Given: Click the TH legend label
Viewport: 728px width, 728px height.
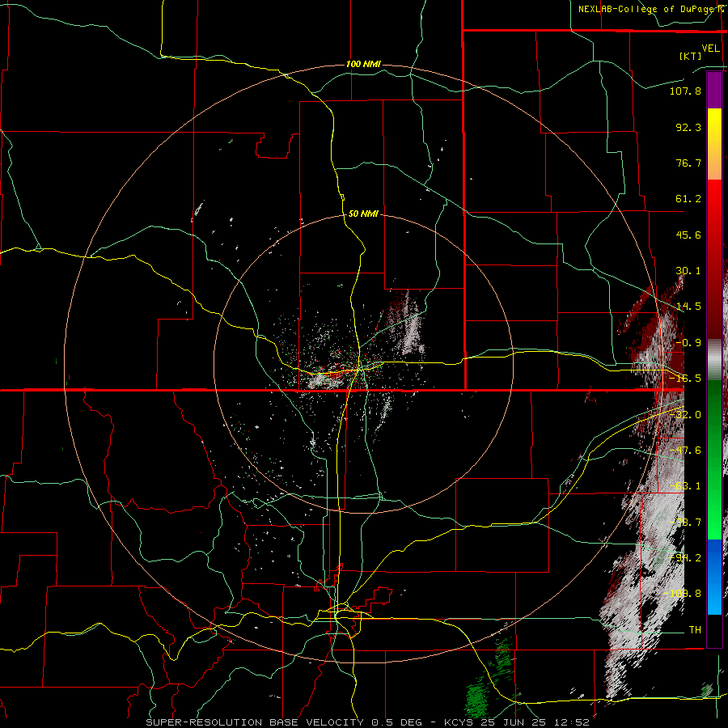Looking at the screenshot, I should tap(695, 630).
